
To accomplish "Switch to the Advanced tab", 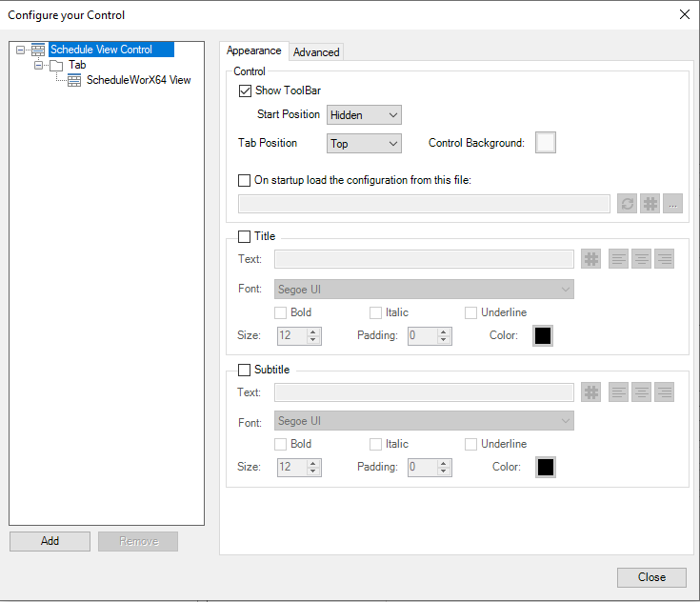I will click(x=316, y=52).
